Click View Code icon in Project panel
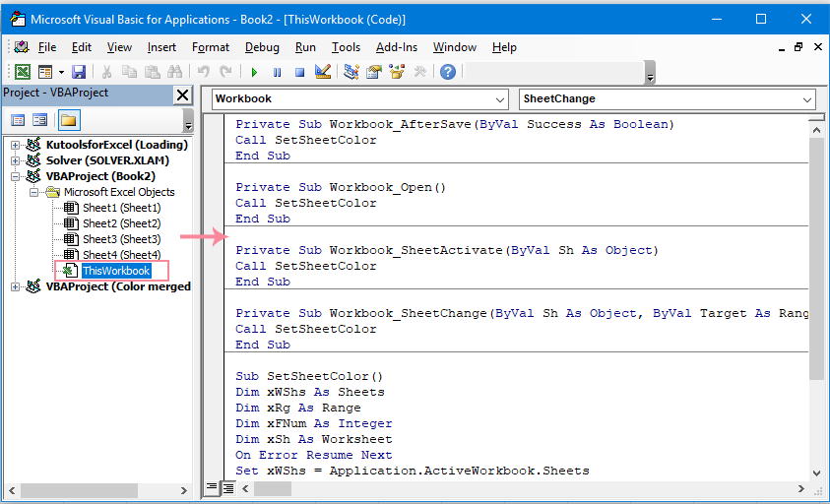 [18, 121]
